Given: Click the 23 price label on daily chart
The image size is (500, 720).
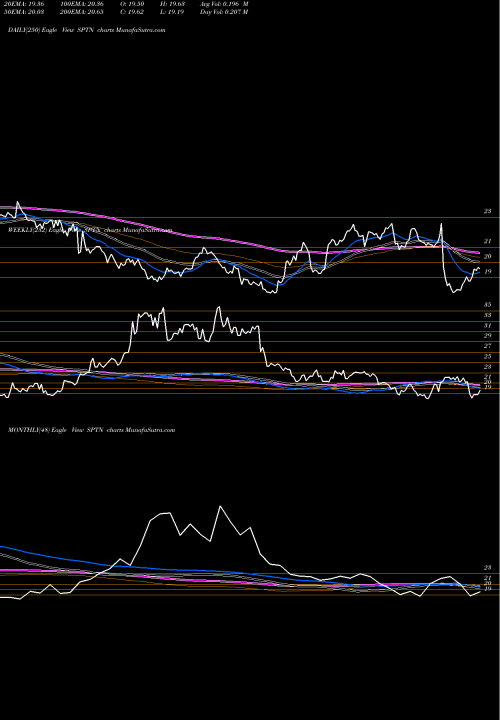Looking at the screenshot, I should click(487, 211).
